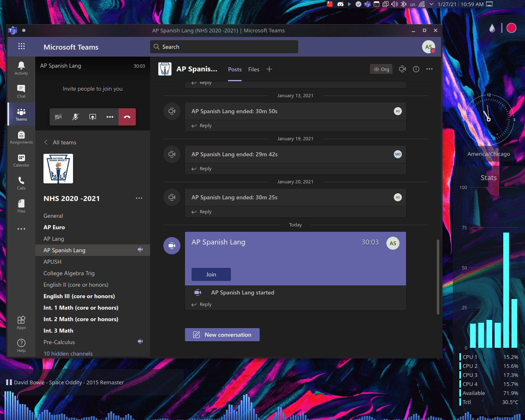
Task: Open AS profile avatar menu
Action: pyautogui.click(x=429, y=47)
